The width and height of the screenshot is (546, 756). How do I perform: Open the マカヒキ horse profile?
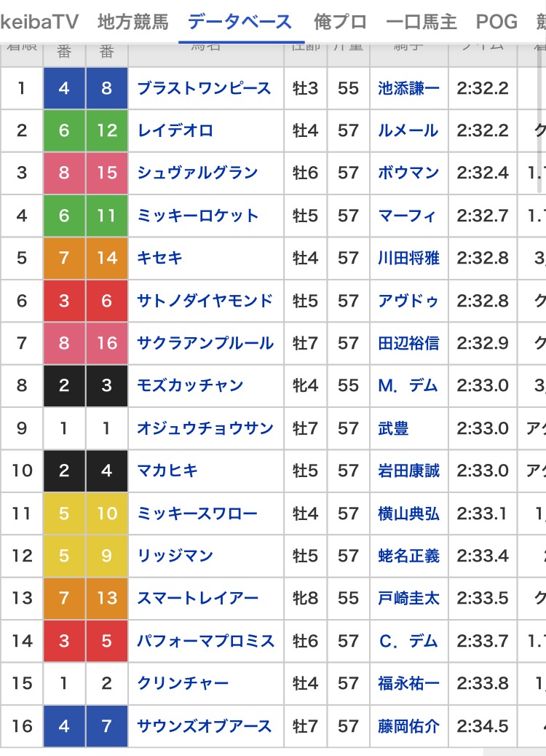click(x=167, y=470)
